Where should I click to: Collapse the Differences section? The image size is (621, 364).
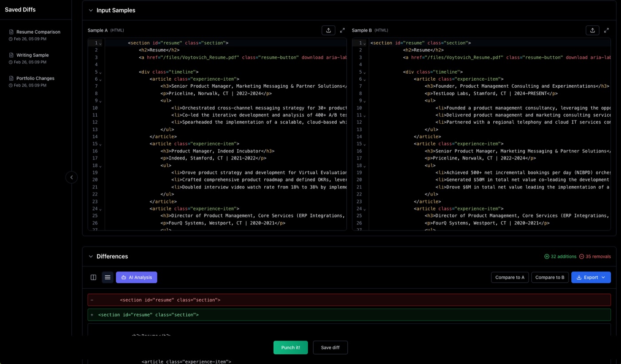91,256
